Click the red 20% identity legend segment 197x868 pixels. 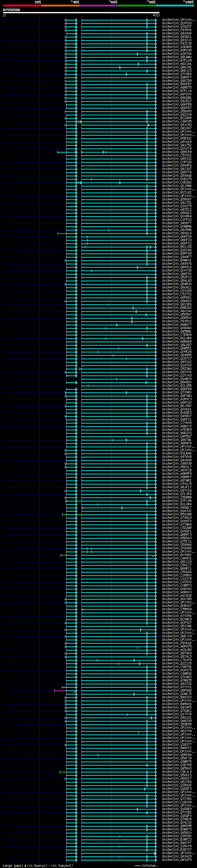coord(22,6)
